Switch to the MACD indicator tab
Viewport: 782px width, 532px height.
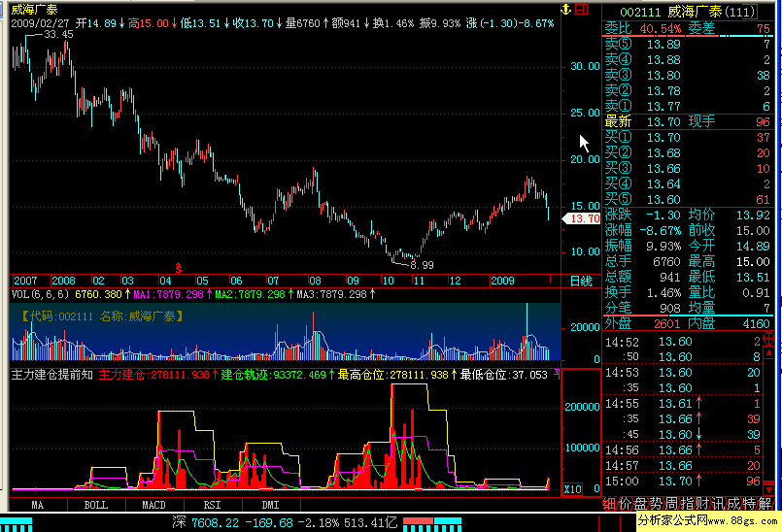[x=154, y=505]
